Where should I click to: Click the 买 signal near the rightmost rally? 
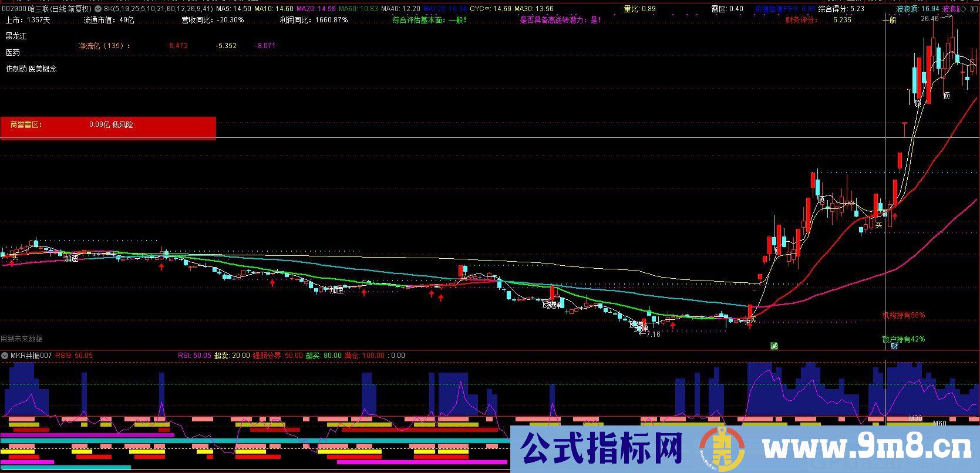879,224
